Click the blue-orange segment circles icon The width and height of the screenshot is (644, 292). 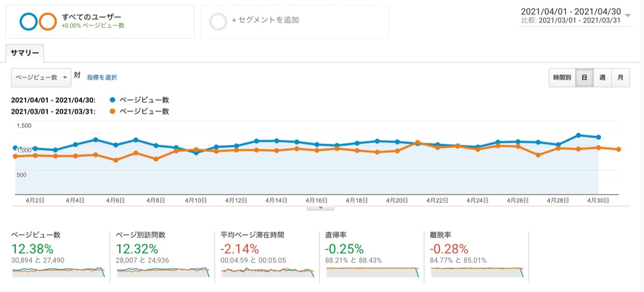38,21
